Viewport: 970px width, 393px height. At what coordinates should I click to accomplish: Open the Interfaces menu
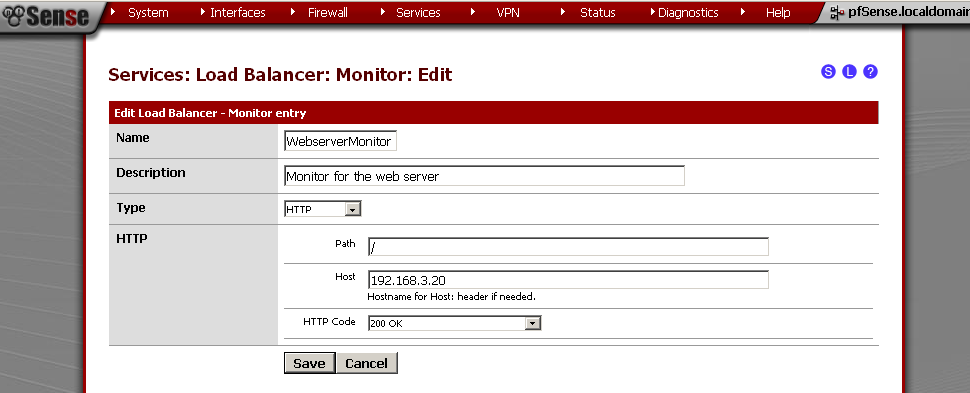[x=238, y=12]
